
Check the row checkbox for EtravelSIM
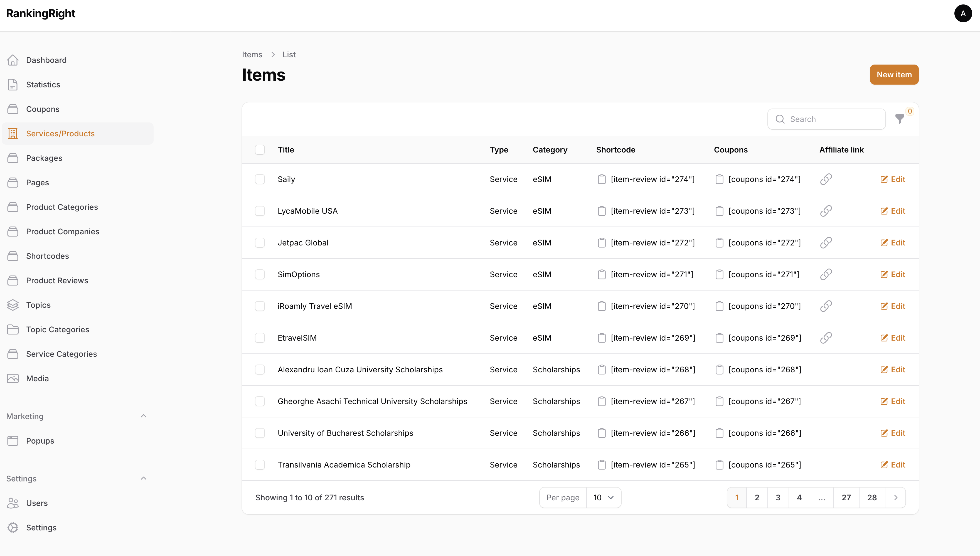pos(260,338)
